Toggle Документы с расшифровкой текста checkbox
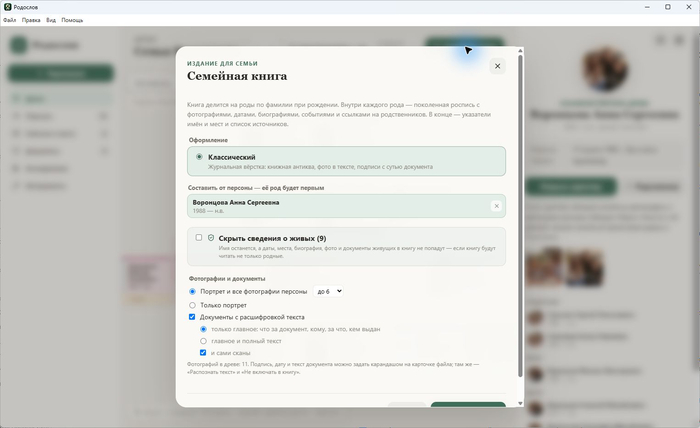Image resolution: width=700 pixels, height=428 pixels. click(x=192, y=317)
